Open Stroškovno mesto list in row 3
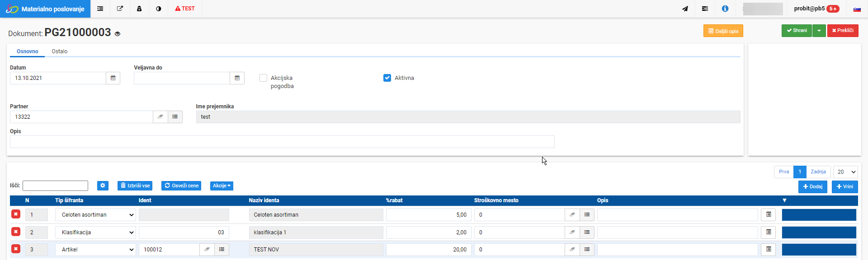 coord(587,249)
